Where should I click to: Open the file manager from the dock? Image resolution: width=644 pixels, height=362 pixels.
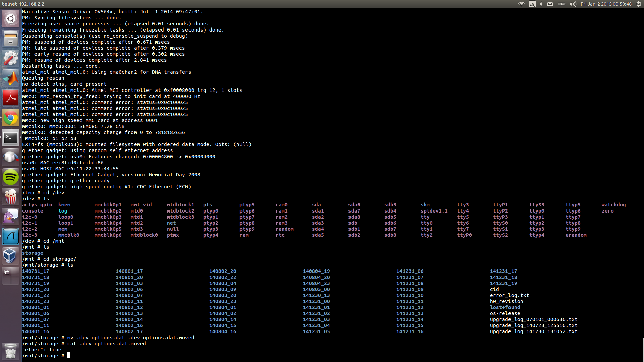point(11,39)
